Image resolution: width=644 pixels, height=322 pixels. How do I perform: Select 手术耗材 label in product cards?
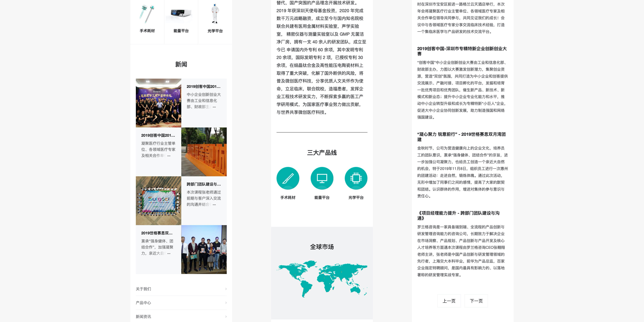pos(147,31)
